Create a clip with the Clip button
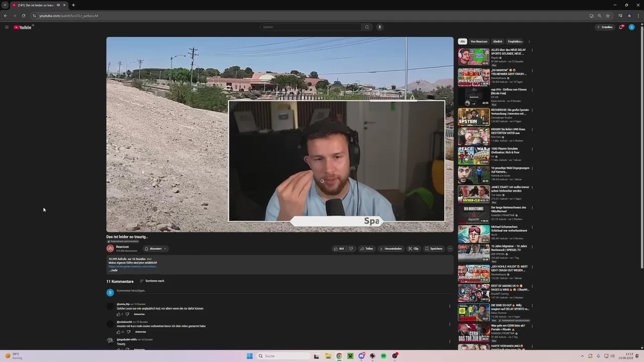Screen dimensions: 644x362 (x=413, y=248)
